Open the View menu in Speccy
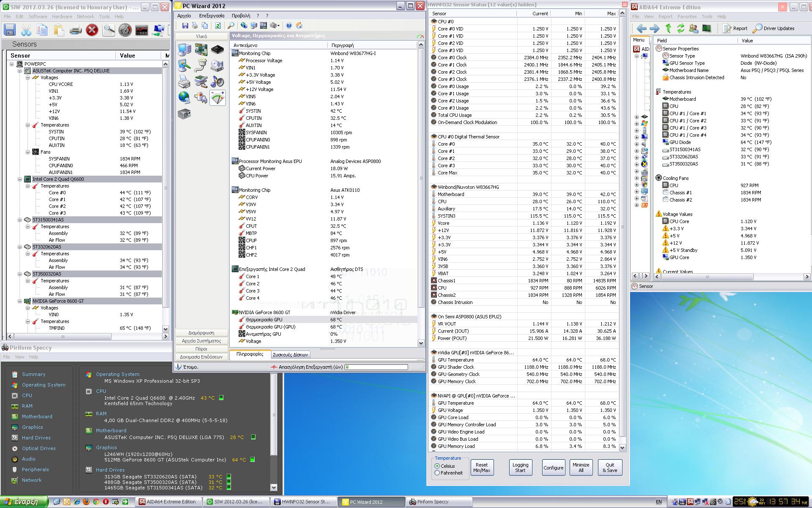This screenshot has width=812, height=508. point(19,357)
